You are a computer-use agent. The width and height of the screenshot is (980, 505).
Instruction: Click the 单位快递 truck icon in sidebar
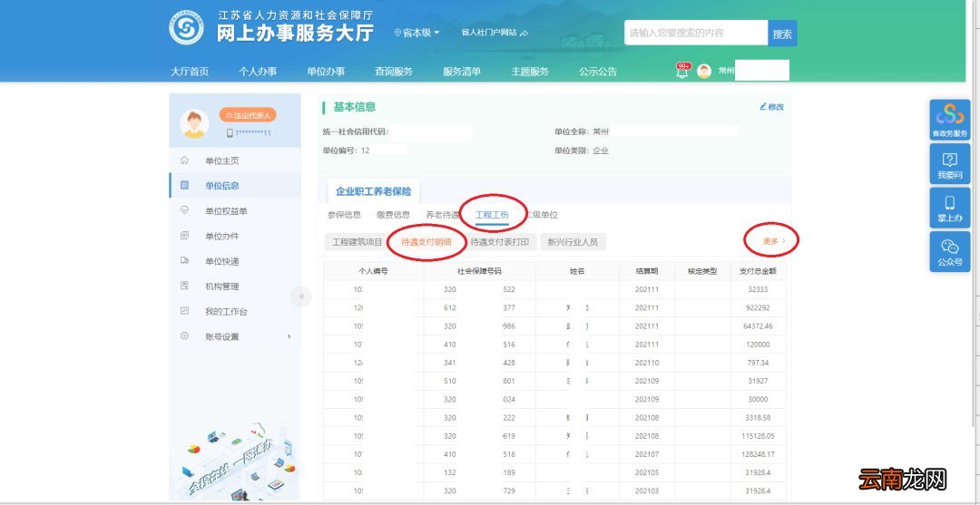184,261
